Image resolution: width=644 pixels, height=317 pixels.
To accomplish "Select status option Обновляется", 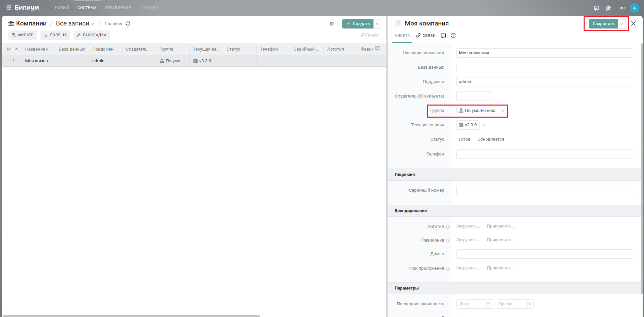I will (x=491, y=139).
